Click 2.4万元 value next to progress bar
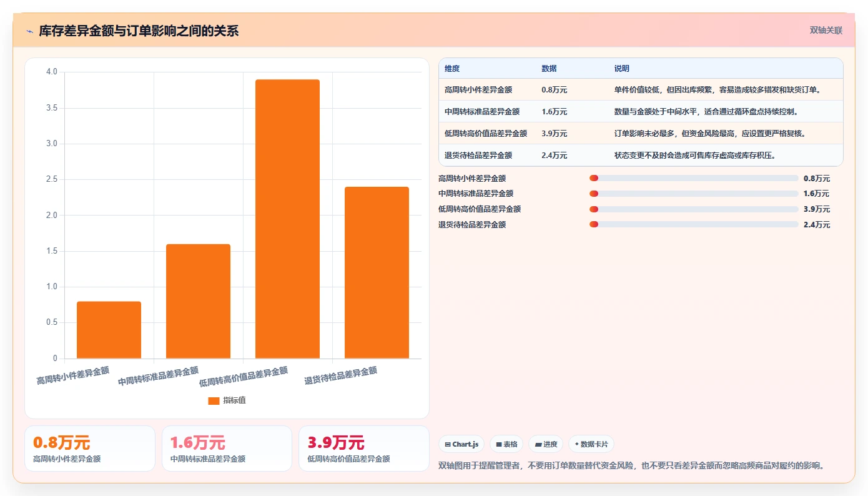Viewport: 868px width, 496px height. click(x=817, y=224)
